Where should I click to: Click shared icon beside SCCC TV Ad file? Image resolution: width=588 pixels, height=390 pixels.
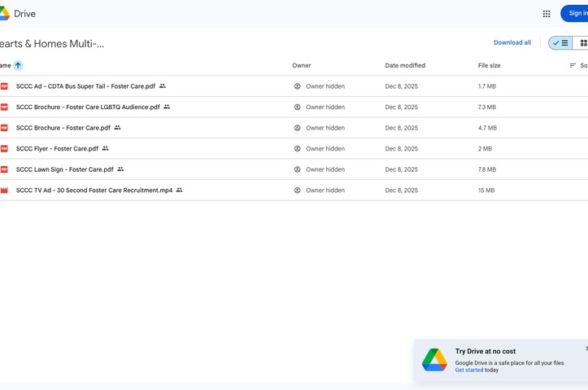click(180, 191)
